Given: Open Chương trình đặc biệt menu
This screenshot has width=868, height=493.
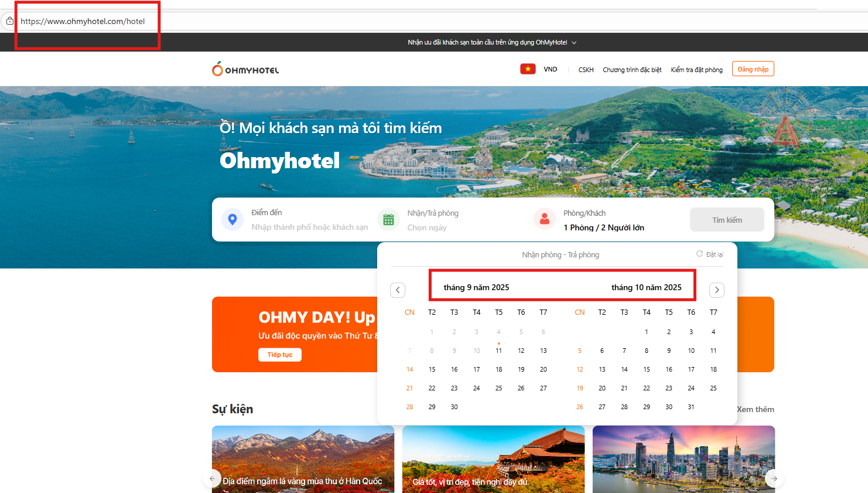Looking at the screenshot, I should (633, 70).
